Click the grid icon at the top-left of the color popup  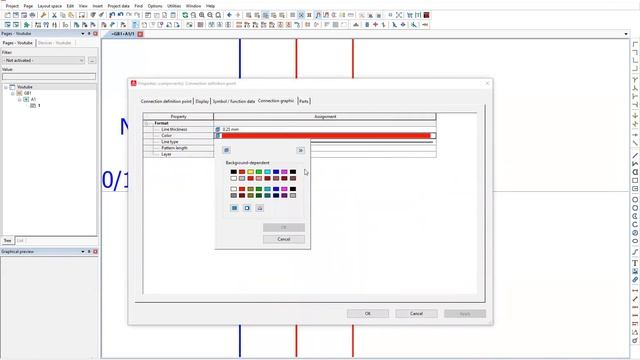[x=227, y=150]
